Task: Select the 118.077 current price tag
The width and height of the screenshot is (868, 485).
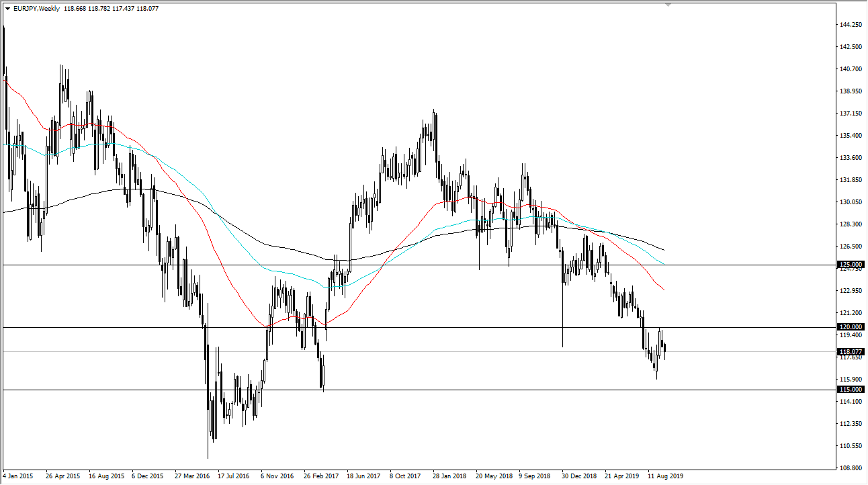Action: [850, 351]
